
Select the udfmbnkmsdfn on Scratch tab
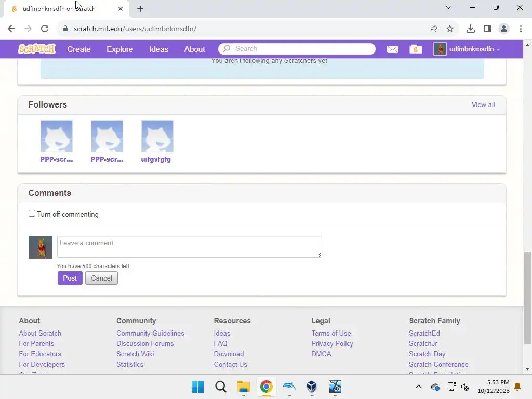coord(66,9)
